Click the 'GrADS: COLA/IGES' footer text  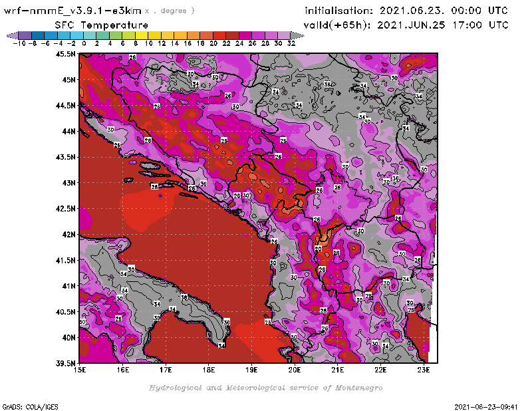[x=30, y=407]
